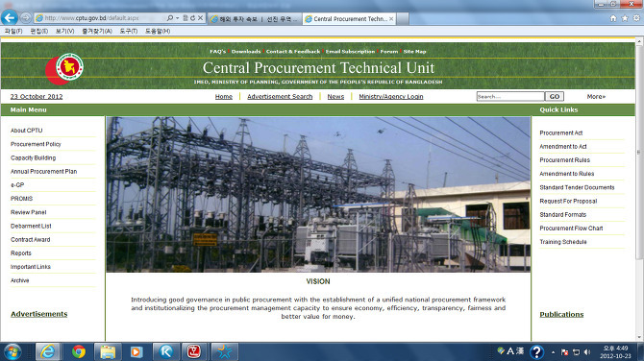Open Advertisement Search link
Image resolution: width=644 pixels, height=361 pixels.
280,96
